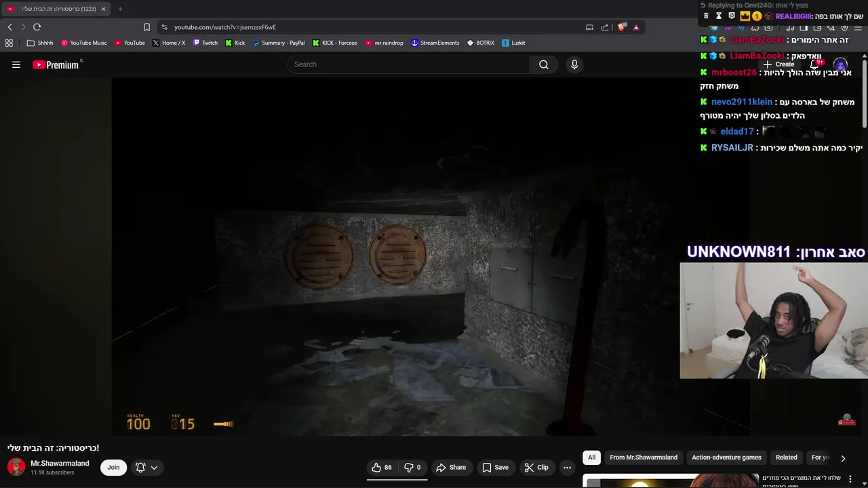
Task: Open Mr.Shawarmaland channel avatar
Action: point(16,467)
